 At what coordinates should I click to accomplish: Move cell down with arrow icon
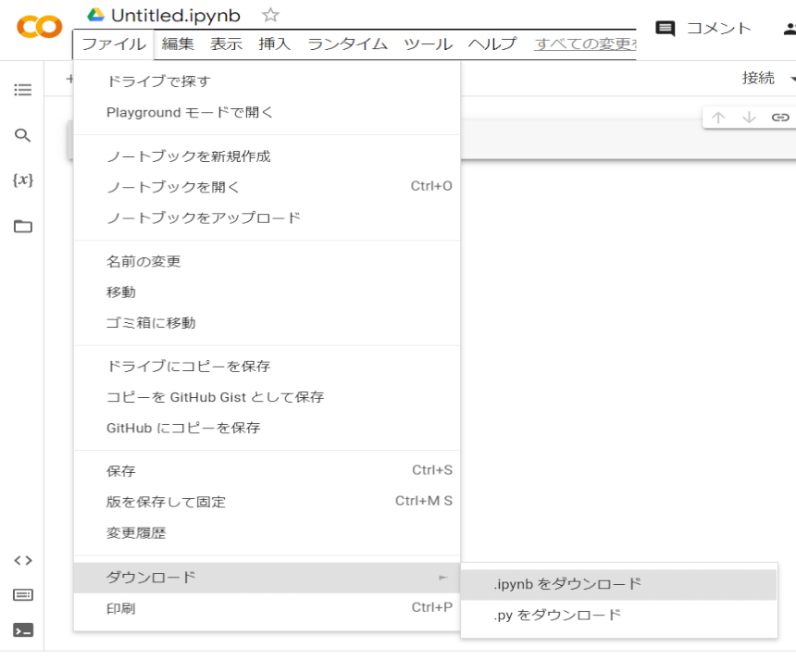(x=749, y=118)
